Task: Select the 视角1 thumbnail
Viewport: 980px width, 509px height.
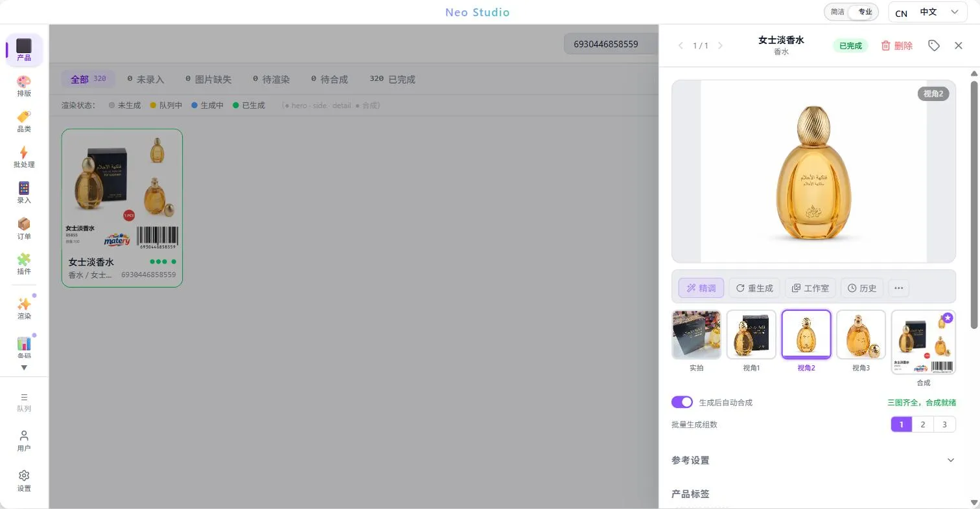Action: (x=751, y=334)
